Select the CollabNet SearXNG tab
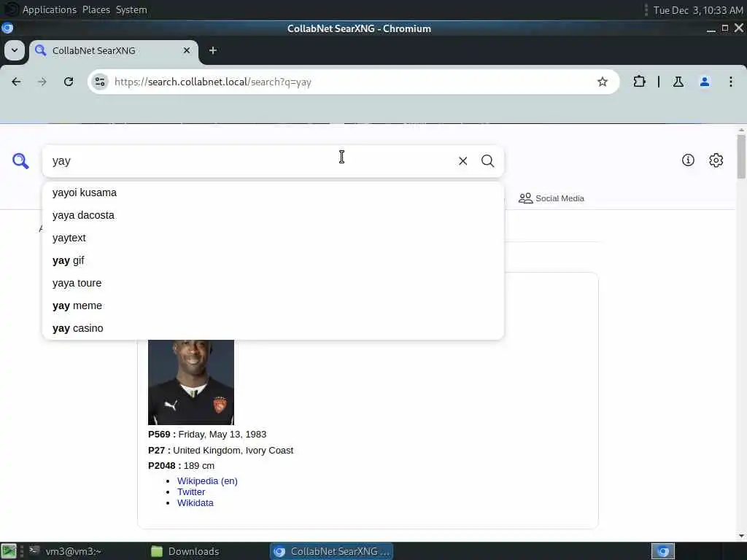Image resolution: width=747 pixels, height=560 pixels. [x=114, y=50]
